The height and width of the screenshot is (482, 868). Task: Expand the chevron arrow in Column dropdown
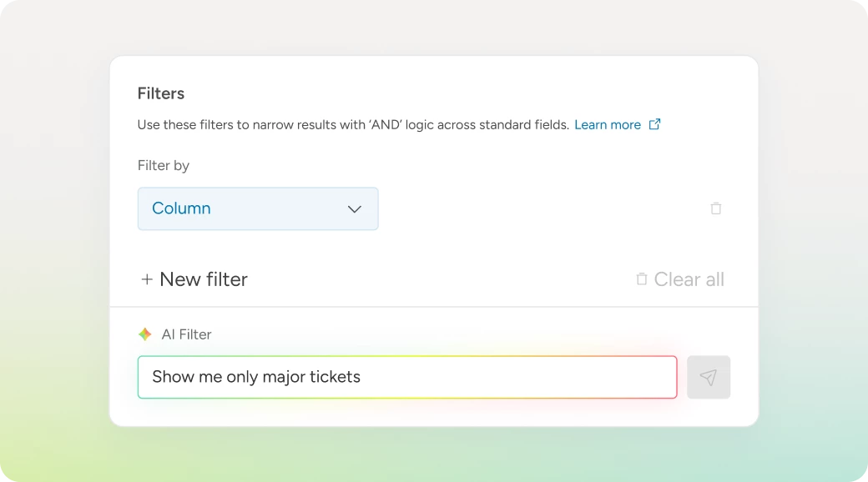[x=355, y=208]
